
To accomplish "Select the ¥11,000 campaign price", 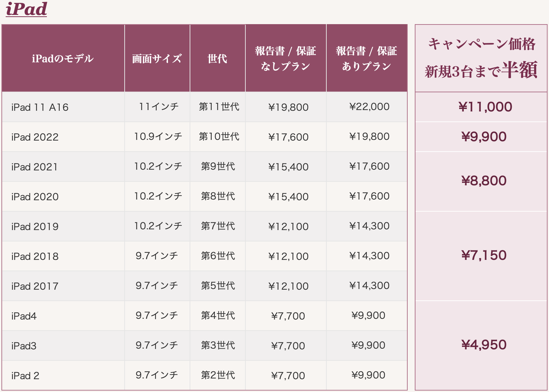I will tap(485, 107).
